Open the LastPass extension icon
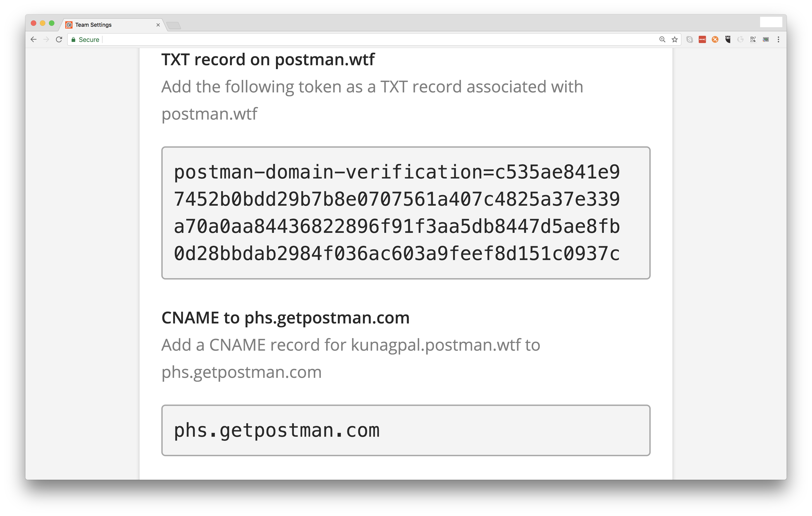 pyautogui.click(x=702, y=39)
